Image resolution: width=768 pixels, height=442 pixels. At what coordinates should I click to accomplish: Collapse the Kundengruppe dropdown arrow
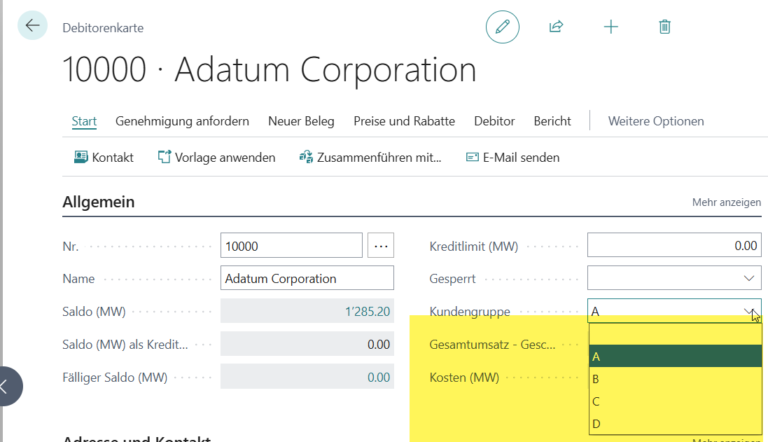coord(749,311)
